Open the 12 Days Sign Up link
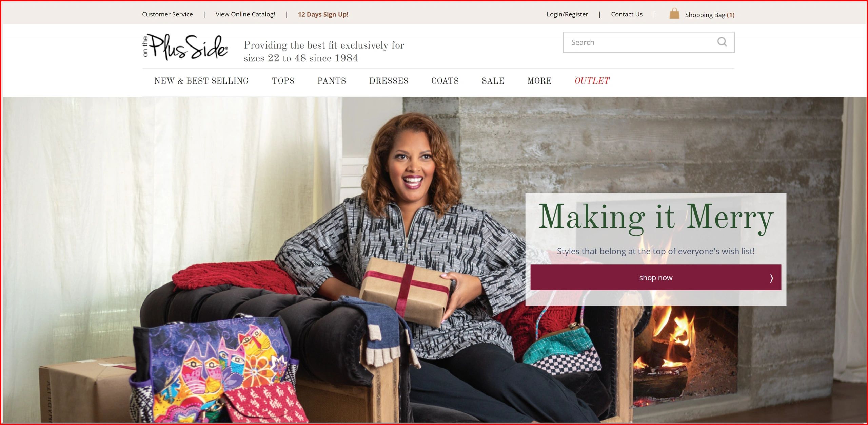Screen dimensions: 868x425 (x=323, y=14)
